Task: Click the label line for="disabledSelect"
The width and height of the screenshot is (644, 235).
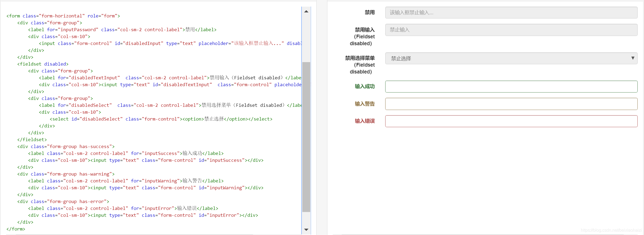Action: pyautogui.click(x=170, y=105)
